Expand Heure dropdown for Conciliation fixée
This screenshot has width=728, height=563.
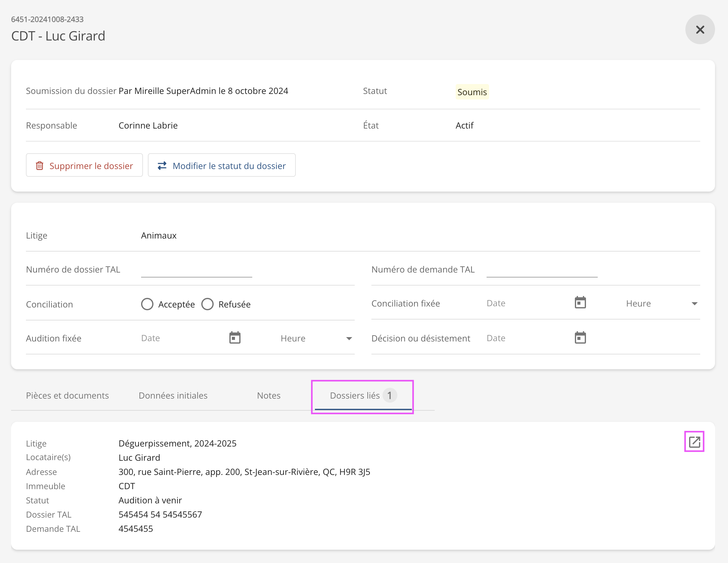pos(694,303)
